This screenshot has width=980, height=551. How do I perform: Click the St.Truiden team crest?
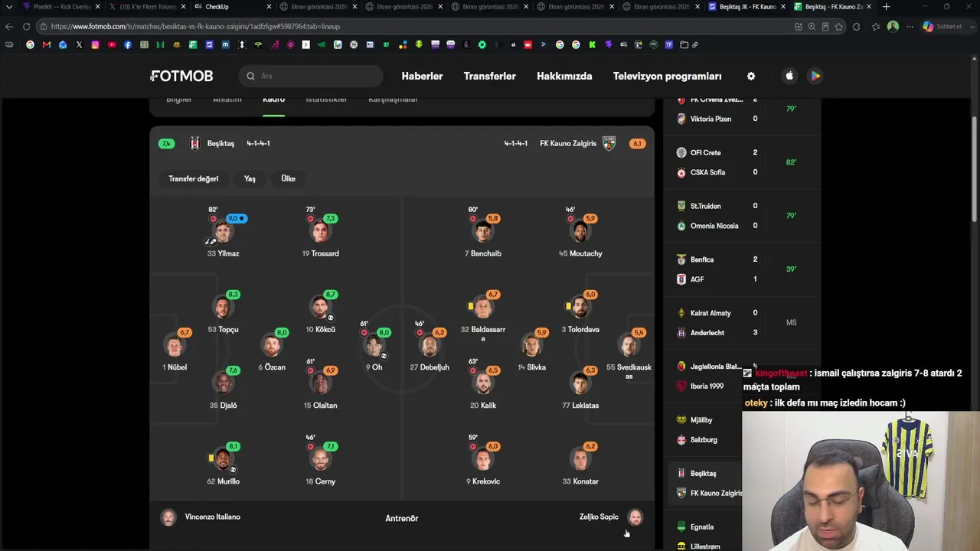681,206
